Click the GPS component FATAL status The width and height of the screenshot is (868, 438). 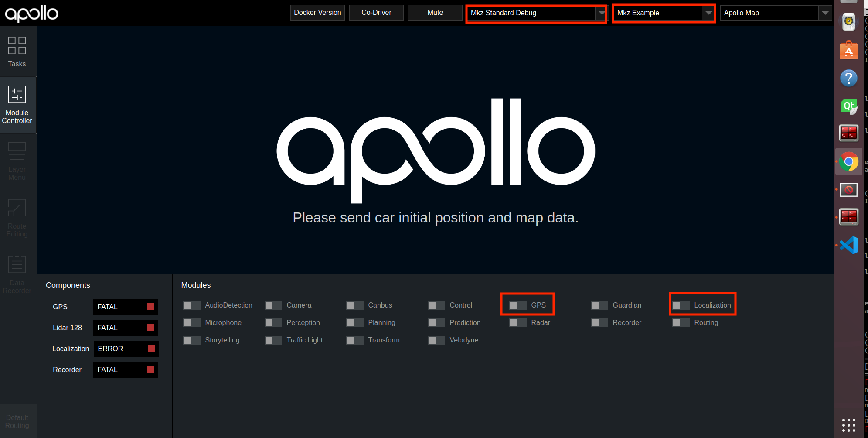pos(126,307)
